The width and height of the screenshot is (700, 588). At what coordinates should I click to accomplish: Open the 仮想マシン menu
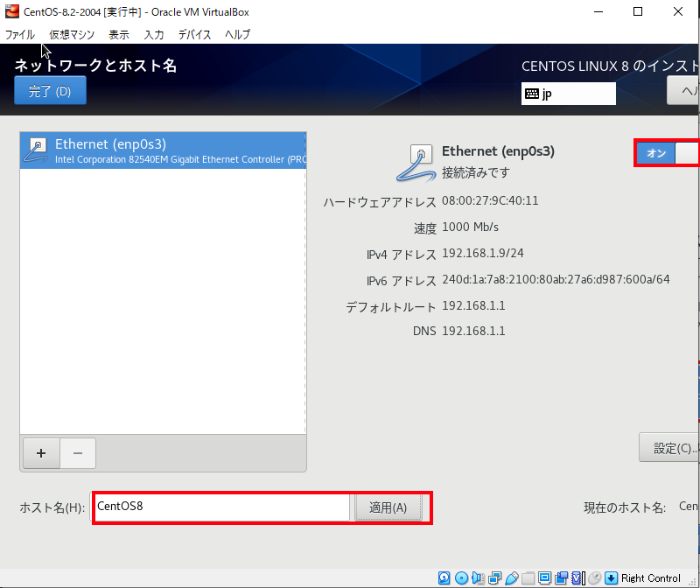(72, 34)
